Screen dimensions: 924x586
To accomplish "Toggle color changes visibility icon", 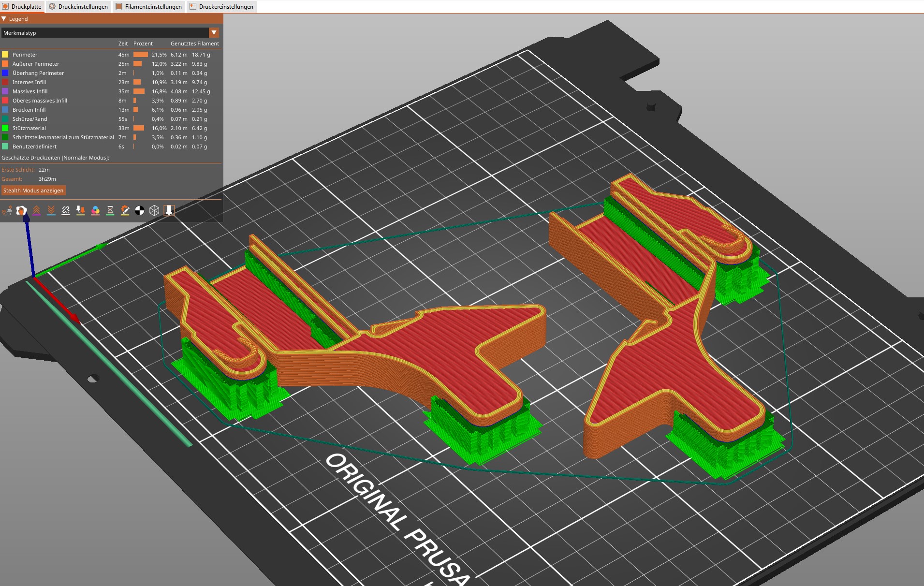I will (96, 210).
